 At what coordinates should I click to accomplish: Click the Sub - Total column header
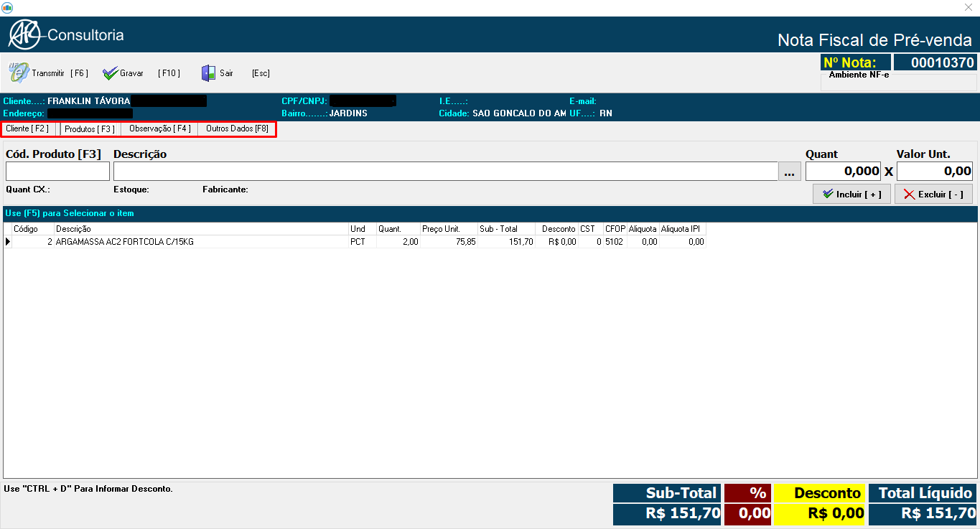click(506, 229)
